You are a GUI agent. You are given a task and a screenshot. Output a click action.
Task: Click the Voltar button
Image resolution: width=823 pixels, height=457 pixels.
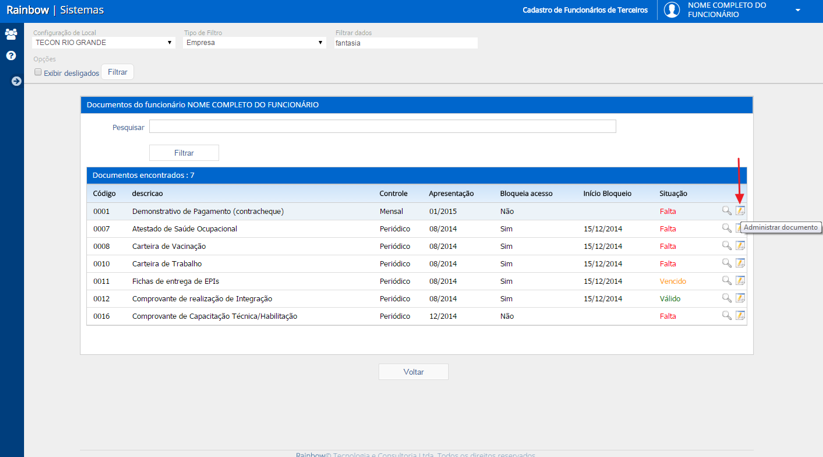coord(414,372)
